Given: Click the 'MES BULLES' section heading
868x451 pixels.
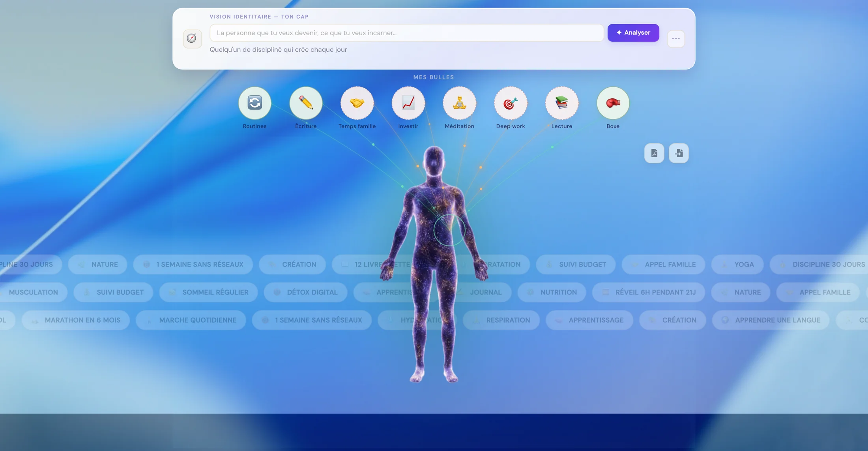Looking at the screenshot, I should point(434,77).
